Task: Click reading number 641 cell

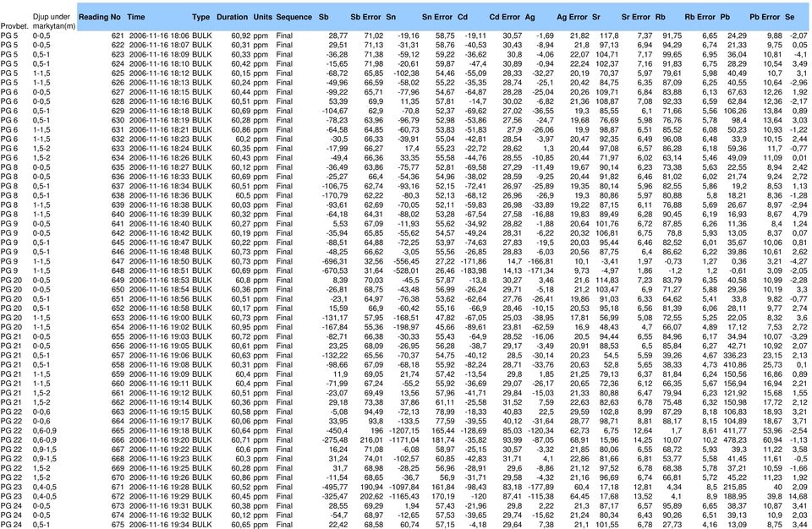Action: 118,224
